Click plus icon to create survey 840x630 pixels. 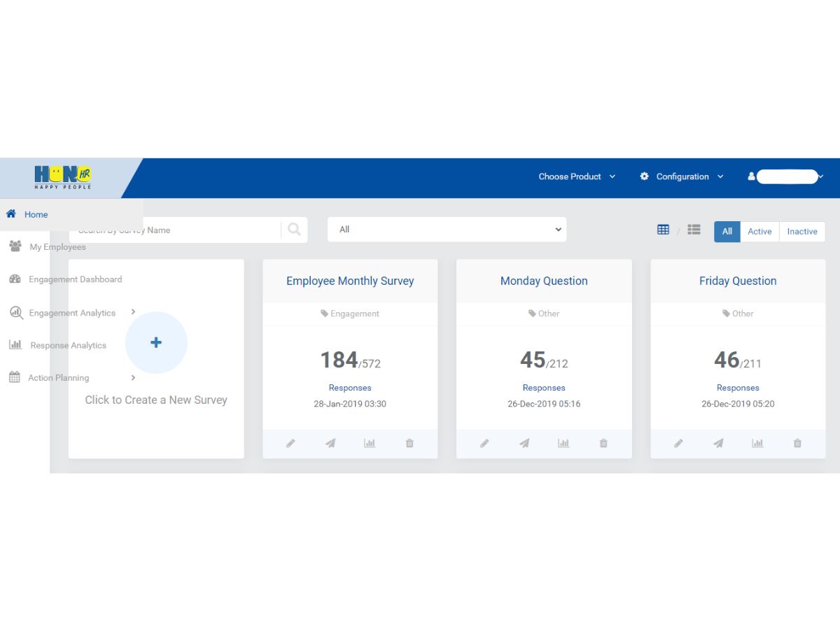(156, 342)
